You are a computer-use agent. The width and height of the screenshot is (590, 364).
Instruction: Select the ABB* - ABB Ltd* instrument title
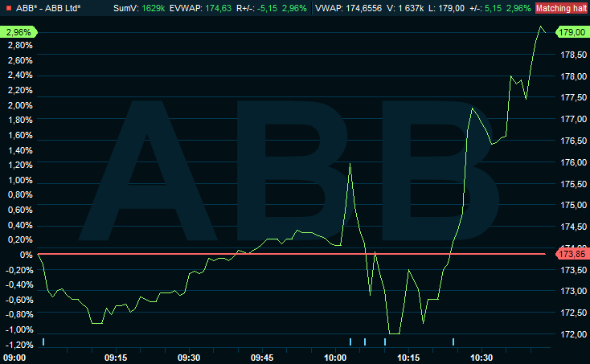[48, 8]
